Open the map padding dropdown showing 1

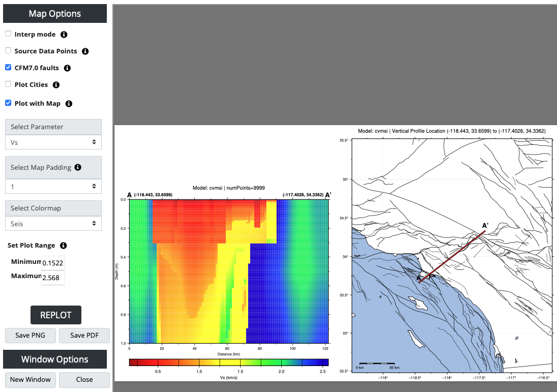[x=53, y=187]
